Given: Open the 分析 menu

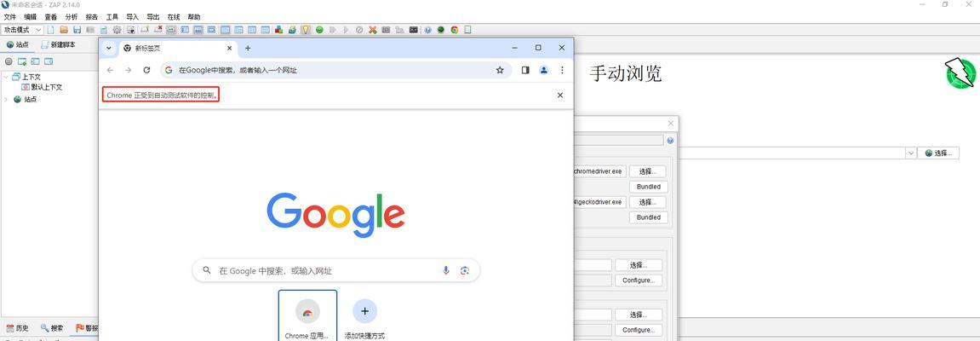Looking at the screenshot, I should (72, 18).
